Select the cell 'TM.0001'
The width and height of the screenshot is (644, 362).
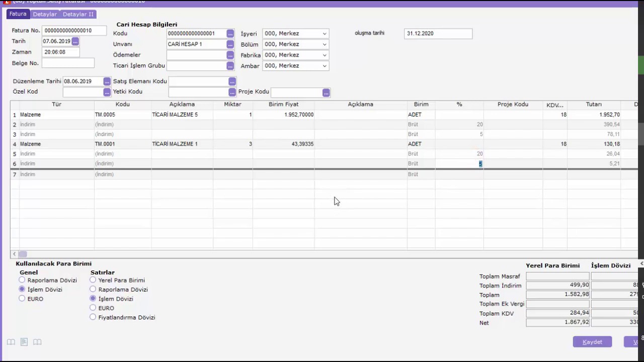coord(123,144)
